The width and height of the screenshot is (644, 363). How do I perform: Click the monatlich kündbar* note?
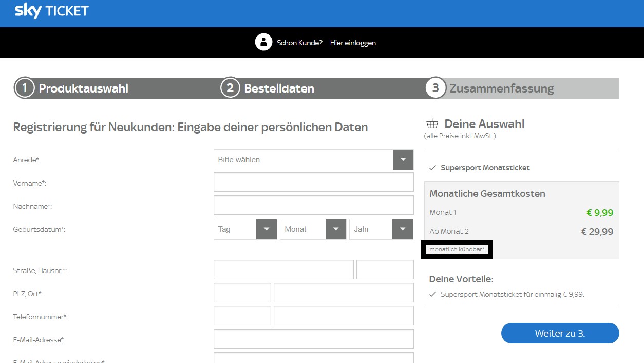pyautogui.click(x=457, y=249)
